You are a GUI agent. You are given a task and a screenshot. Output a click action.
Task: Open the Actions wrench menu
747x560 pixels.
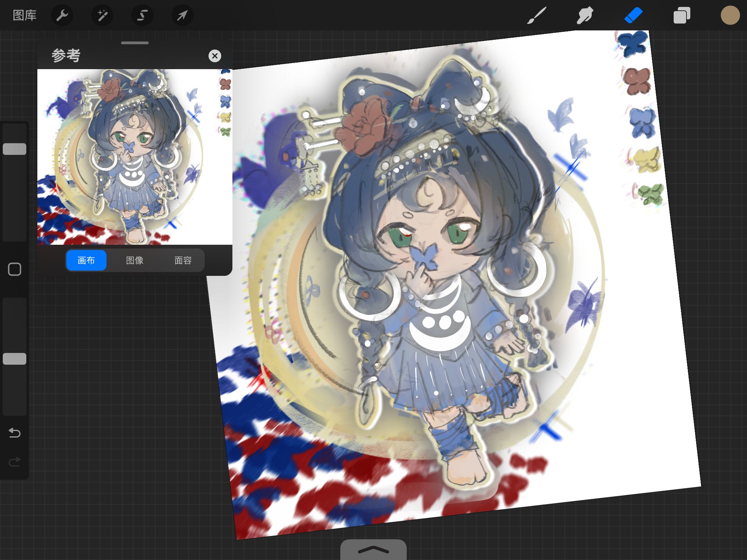62,15
